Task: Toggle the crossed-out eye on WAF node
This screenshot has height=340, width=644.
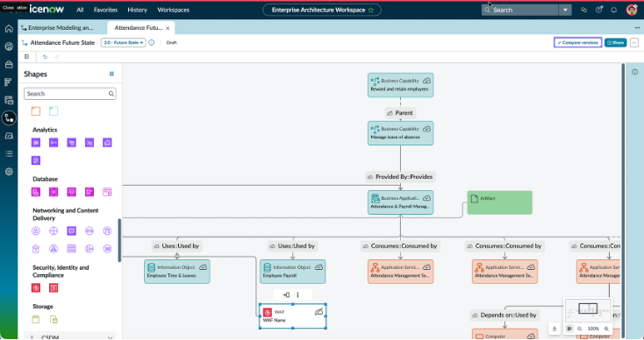Action: [x=318, y=312]
